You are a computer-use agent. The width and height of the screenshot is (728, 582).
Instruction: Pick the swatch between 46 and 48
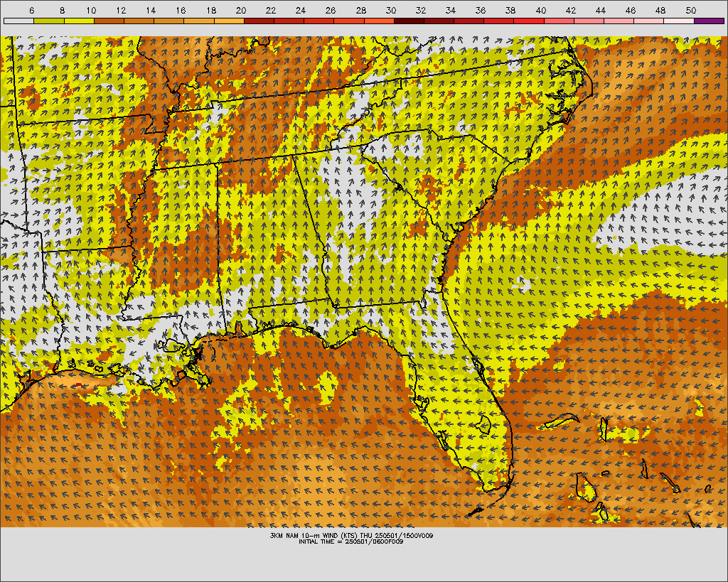649,21
